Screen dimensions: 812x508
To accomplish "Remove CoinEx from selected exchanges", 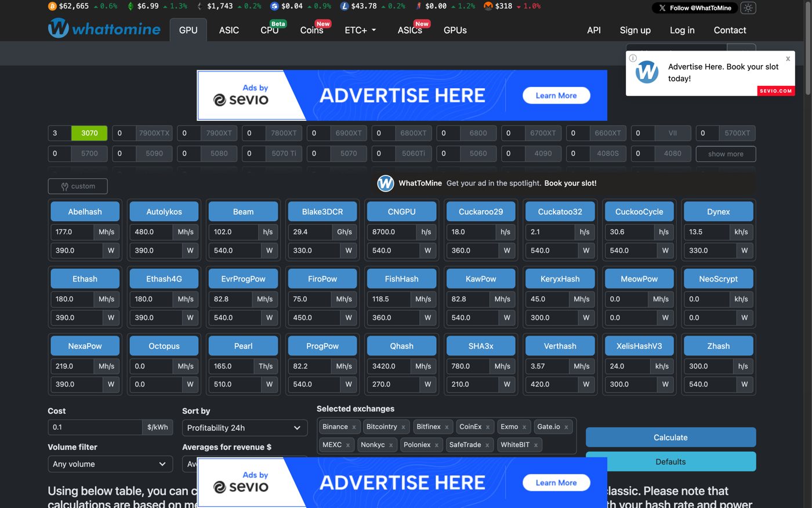I will pyautogui.click(x=488, y=427).
